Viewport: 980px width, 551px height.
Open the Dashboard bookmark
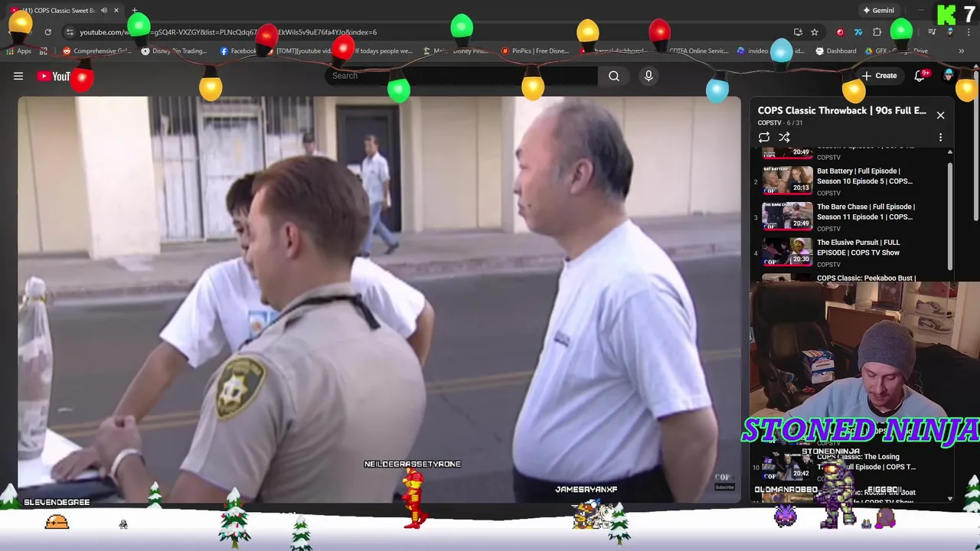pos(836,51)
